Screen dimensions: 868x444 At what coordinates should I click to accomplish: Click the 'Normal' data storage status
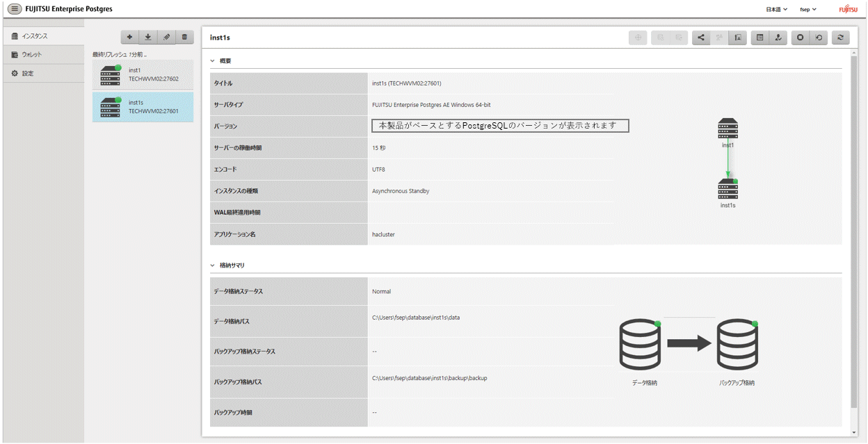tap(381, 292)
